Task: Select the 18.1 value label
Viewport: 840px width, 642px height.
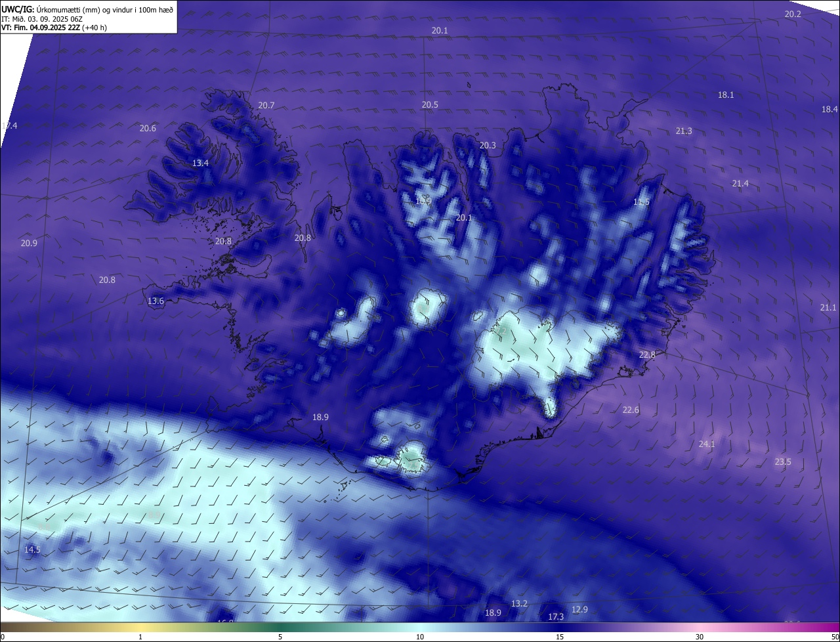Action: point(725,95)
